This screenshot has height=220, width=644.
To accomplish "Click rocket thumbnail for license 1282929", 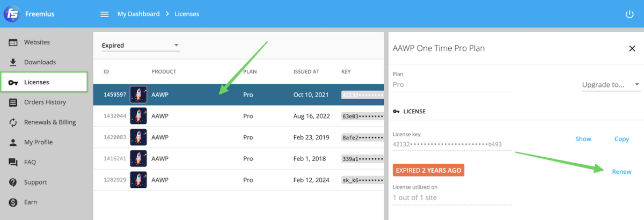I will (x=138, y=180).
